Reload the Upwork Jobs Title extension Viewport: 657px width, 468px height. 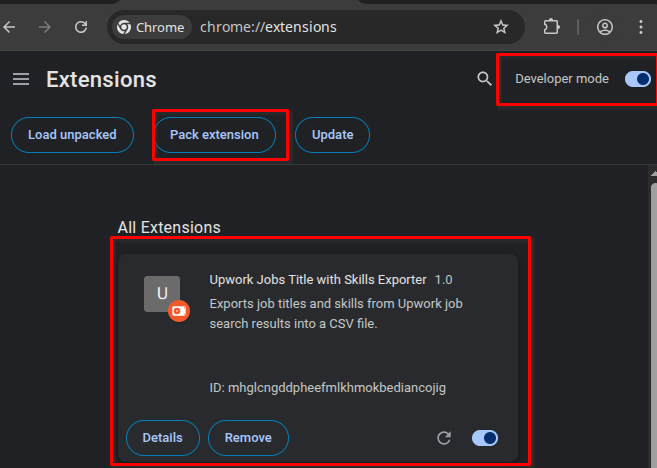(444, 438)
